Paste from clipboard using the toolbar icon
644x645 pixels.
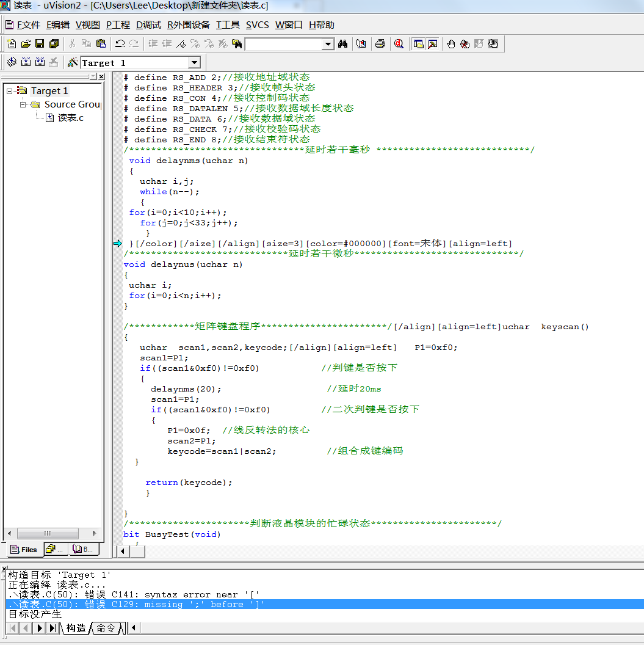(x=101, y=43)
